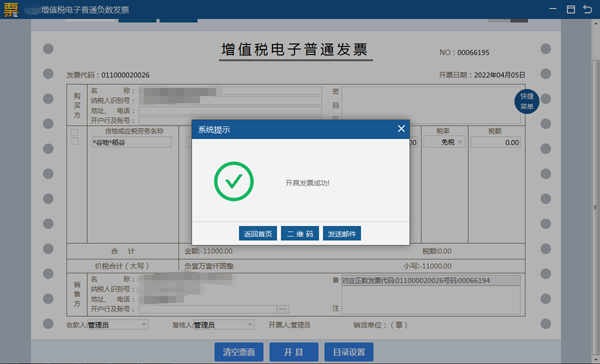Open the 二维码 option in the dialog
Screen dimensions: 600x364
click(x=300, y=233)
